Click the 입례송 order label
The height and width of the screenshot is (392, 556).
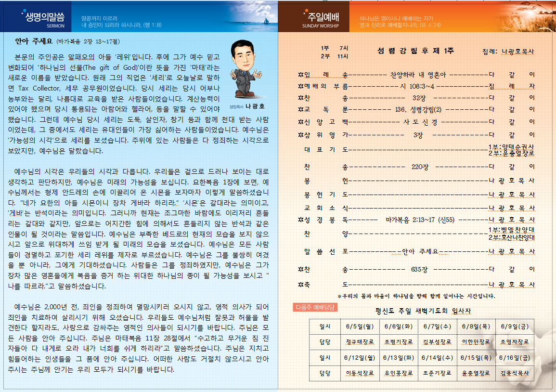click(x=323, y=75)
